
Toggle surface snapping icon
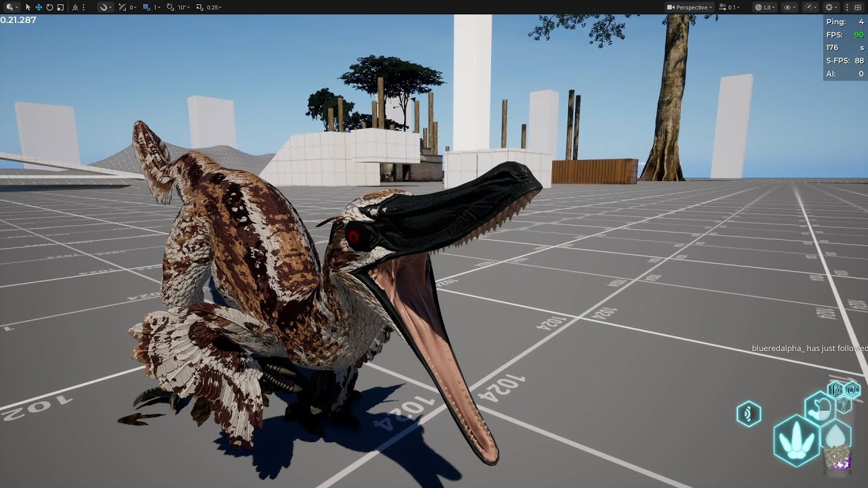click(x=122, y=7)
